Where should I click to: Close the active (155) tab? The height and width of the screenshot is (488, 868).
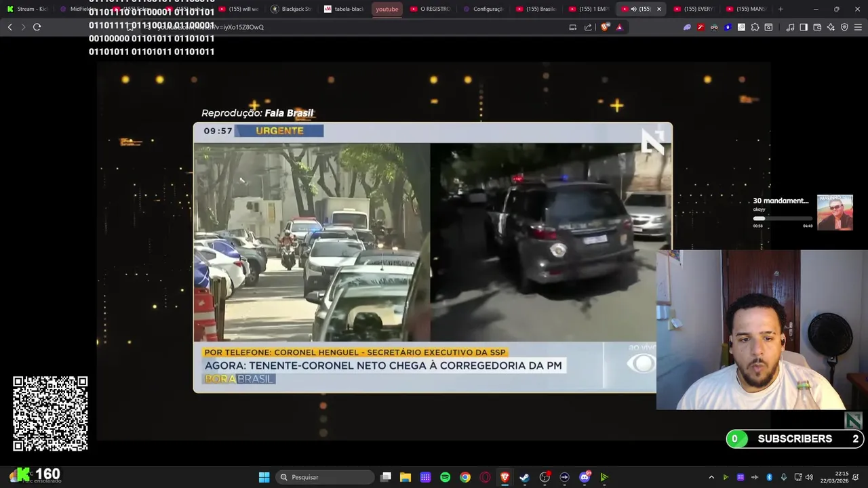(x=658, y=9)
